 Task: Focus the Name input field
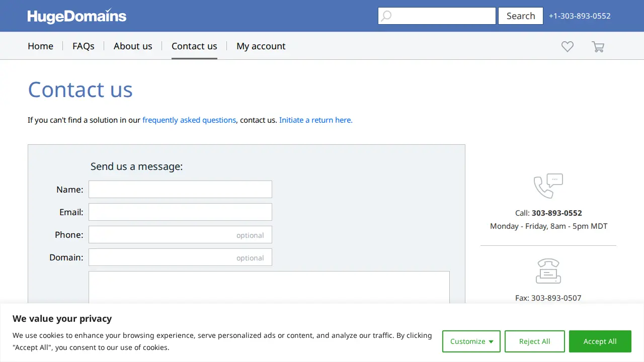(180, 189)
